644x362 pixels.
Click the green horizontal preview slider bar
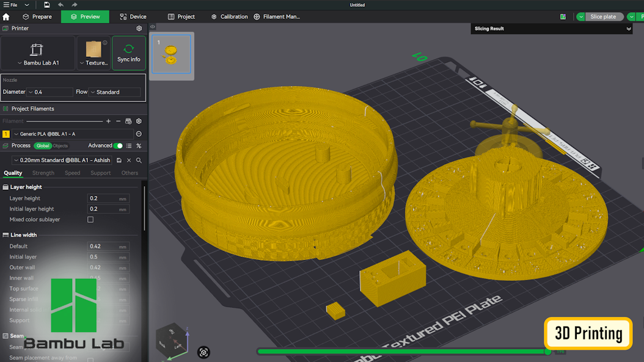pyautogui.click(x=403, y=352)
